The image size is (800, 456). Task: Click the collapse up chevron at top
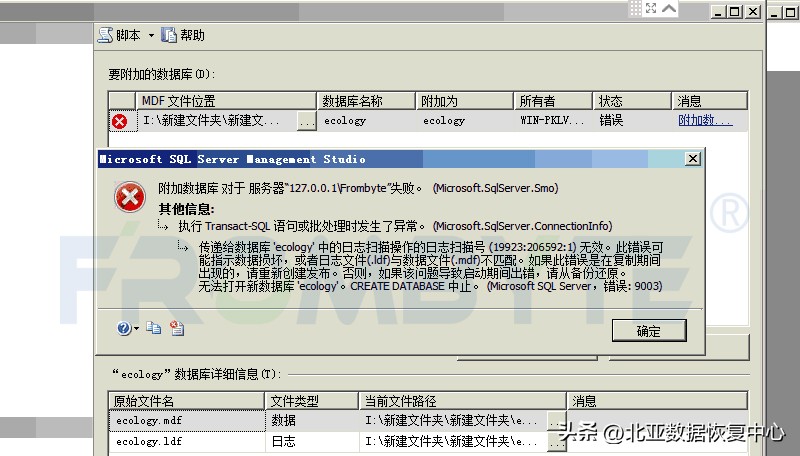coord(669,8)
